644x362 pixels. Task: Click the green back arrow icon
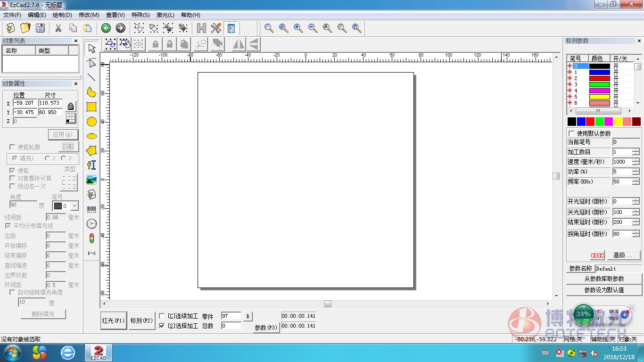[x=106, y=28]
